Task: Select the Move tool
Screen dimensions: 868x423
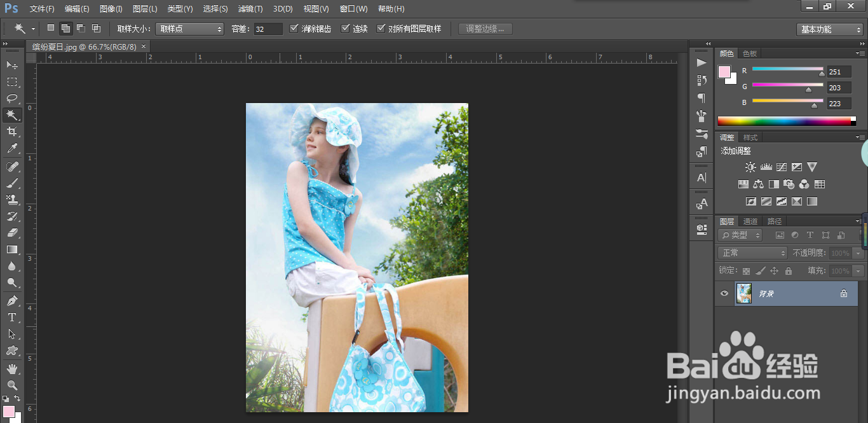Action: click(12, 66)
